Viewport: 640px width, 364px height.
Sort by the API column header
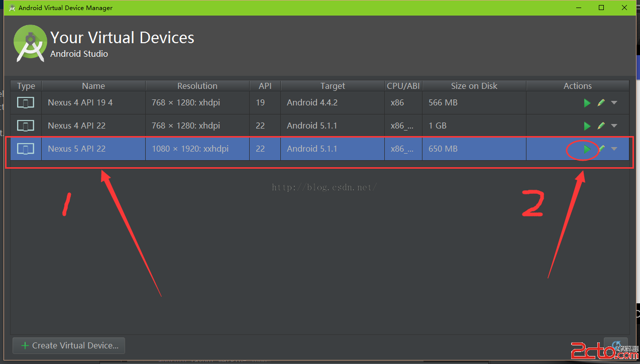[x=265, y=86]
